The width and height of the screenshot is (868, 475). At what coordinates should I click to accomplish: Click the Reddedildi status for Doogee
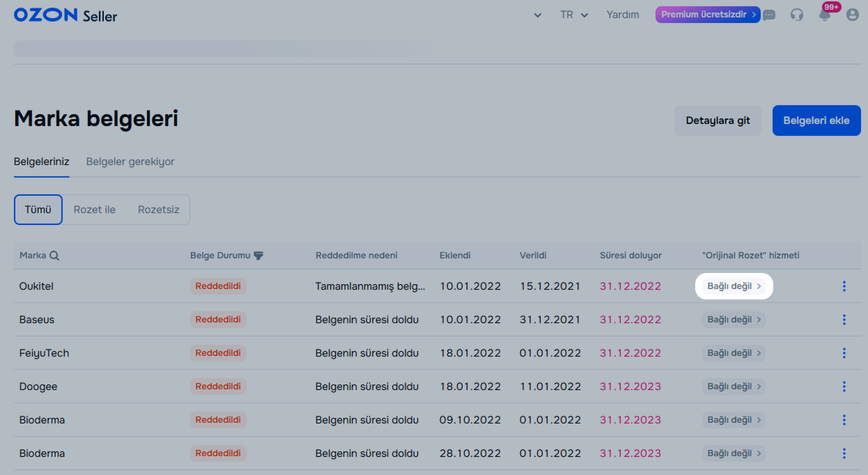tap(218, 387)
